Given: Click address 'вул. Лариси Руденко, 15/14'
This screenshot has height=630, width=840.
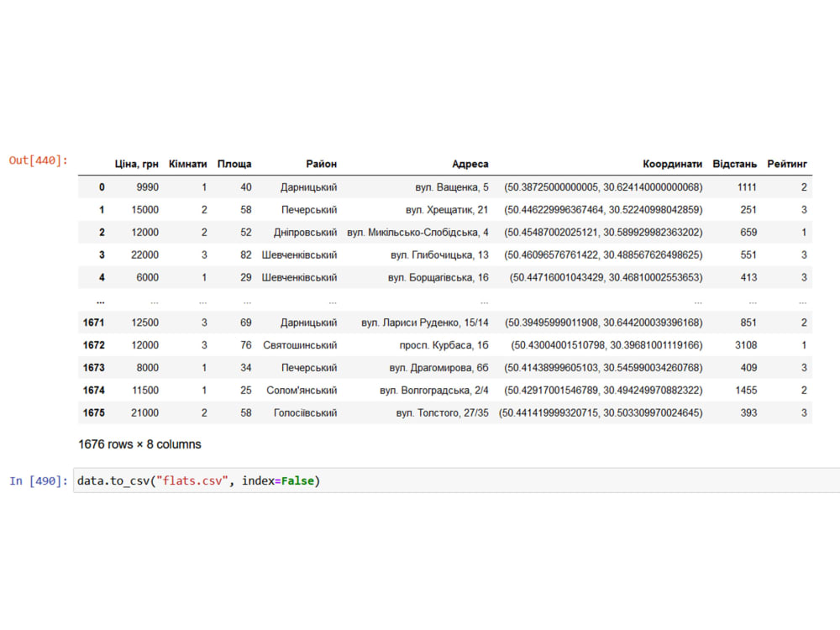Looking at the screenshot, I should [425, 323].
